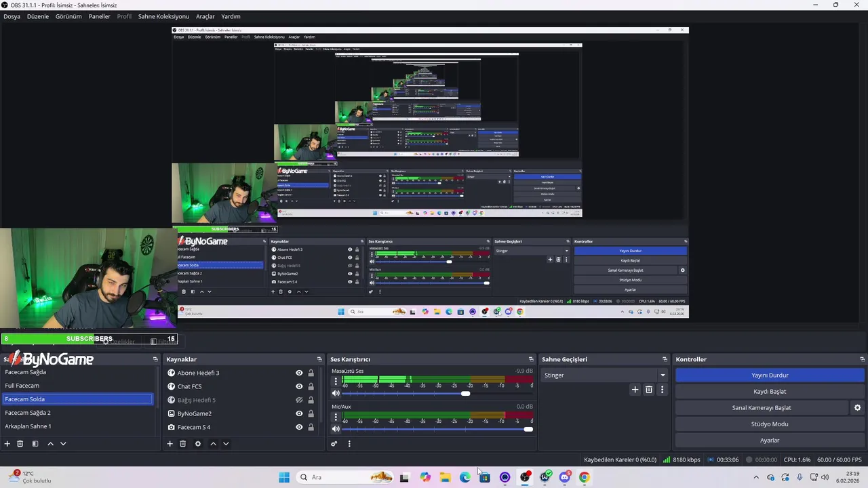Image resolution: width=868 pixels, height=488 pixels.
Task: Hide the Abone Hedefi 3 source
Action: tap(299, 373)
